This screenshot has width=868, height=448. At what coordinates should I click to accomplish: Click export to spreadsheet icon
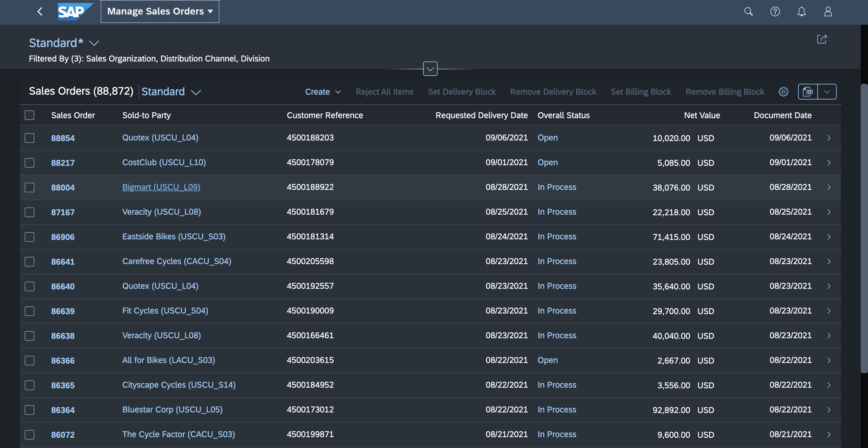pyautogui.click(x=808, y=92)
